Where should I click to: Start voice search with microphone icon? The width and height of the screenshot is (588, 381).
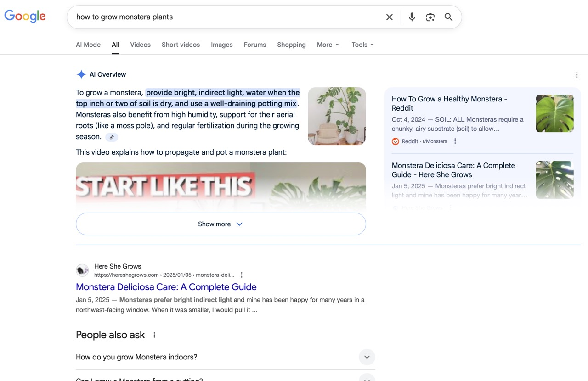(x=412, y=17)
